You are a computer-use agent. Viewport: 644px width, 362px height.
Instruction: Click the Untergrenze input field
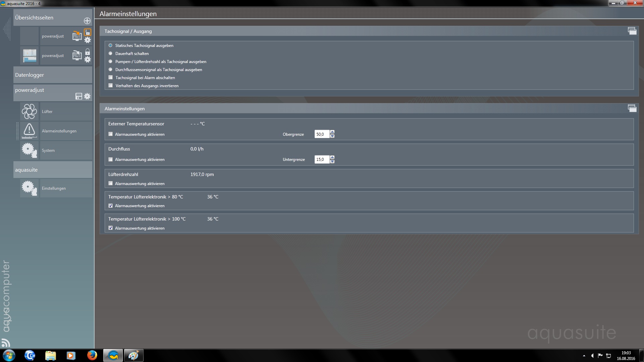(322, 160)
